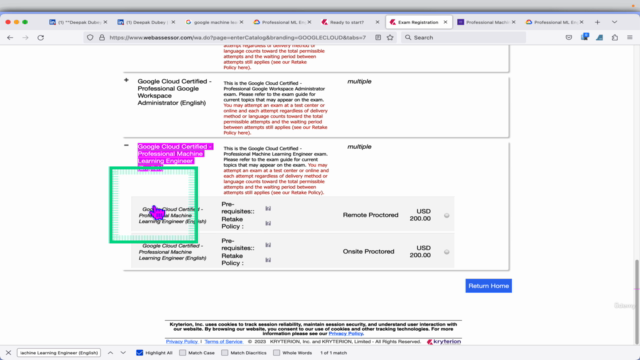Open Pre-requisites info icon for Remote Proctored
Screen dimensions: 640x360
point(268,209)
